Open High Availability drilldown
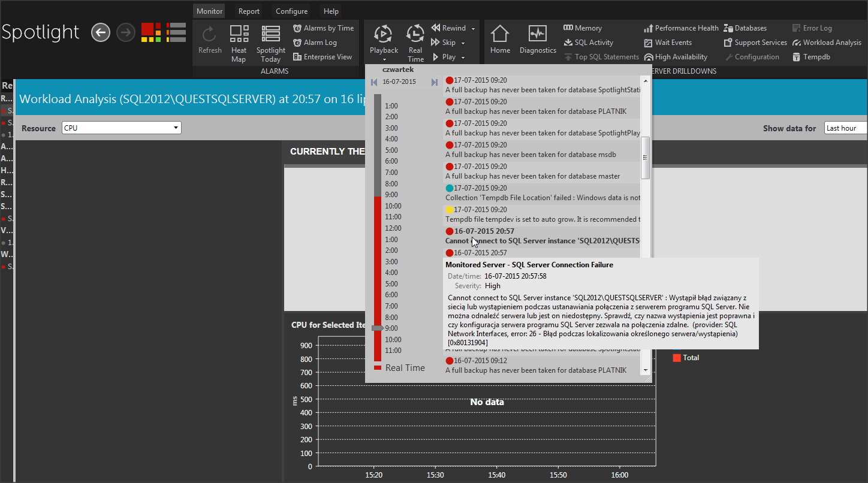The width and height of the screenshot is (868, 483). tap(676, 57)
